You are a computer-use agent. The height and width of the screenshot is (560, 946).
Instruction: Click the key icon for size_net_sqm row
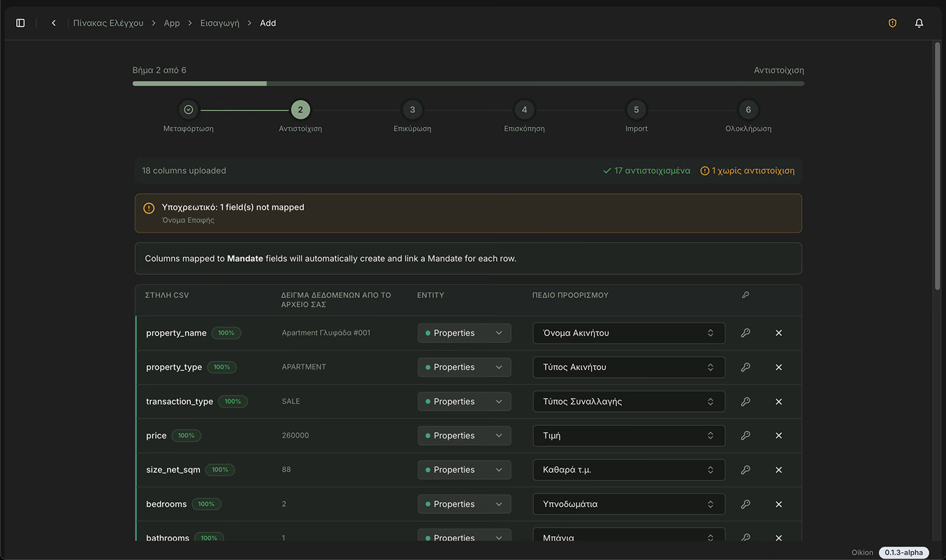[745, 470]
